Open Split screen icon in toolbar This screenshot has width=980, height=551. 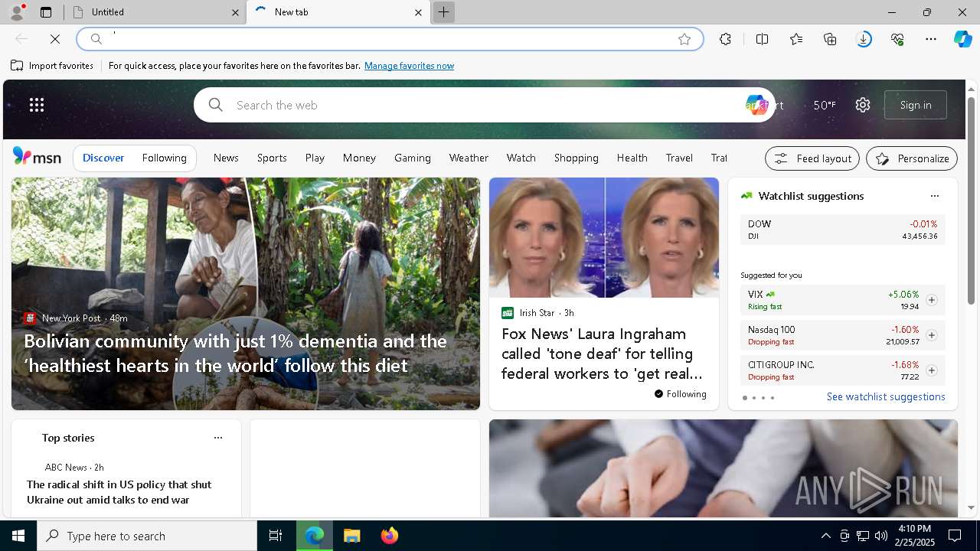pos(762,39)
